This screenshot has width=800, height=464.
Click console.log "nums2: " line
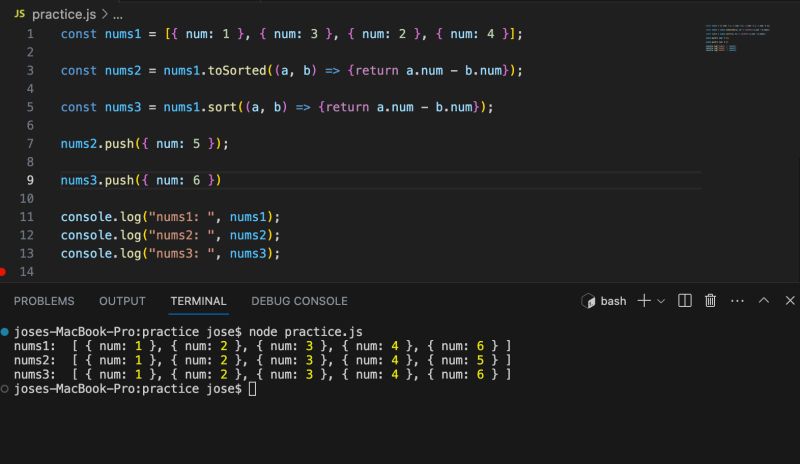170,235
